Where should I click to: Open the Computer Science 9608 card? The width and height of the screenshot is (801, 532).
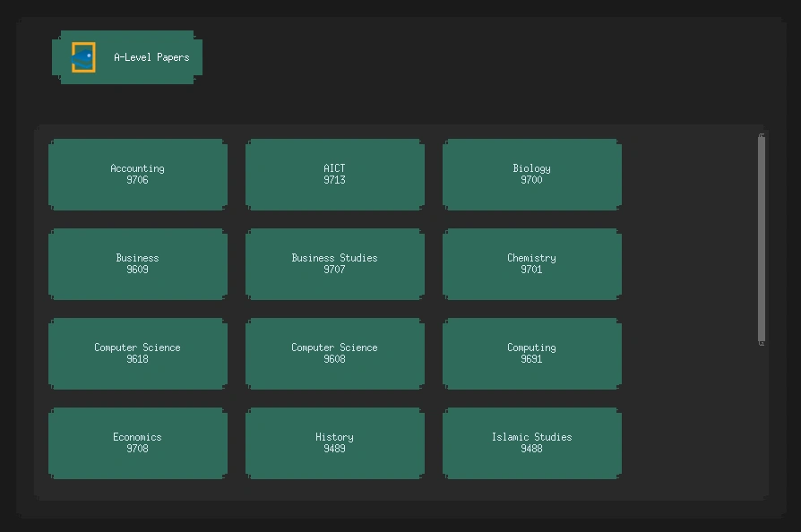334,354
